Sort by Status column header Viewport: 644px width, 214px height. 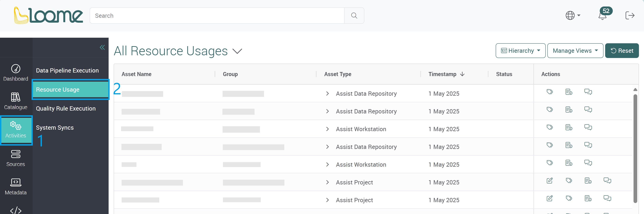click(x=504, y=74)
